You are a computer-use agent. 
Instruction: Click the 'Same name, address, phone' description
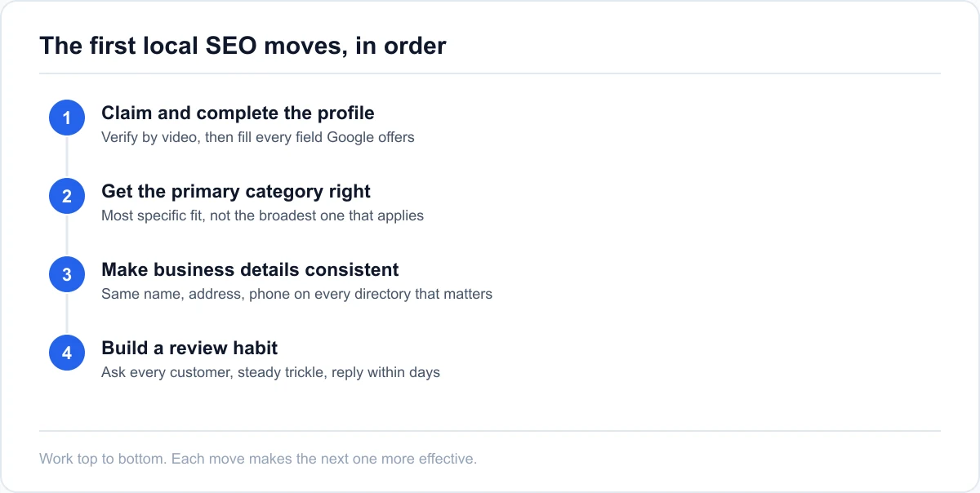(296, 294)
